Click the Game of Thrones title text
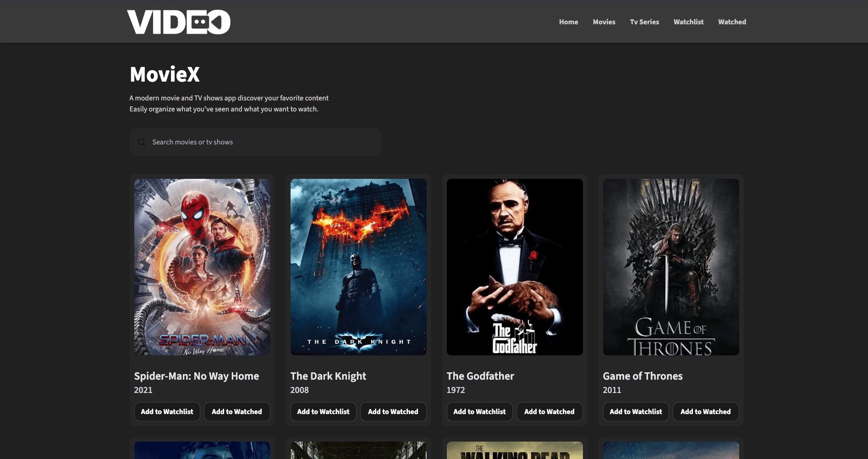The height and width of the screenshot is (459, 868). pyautogui.click(x=643, y=376)
